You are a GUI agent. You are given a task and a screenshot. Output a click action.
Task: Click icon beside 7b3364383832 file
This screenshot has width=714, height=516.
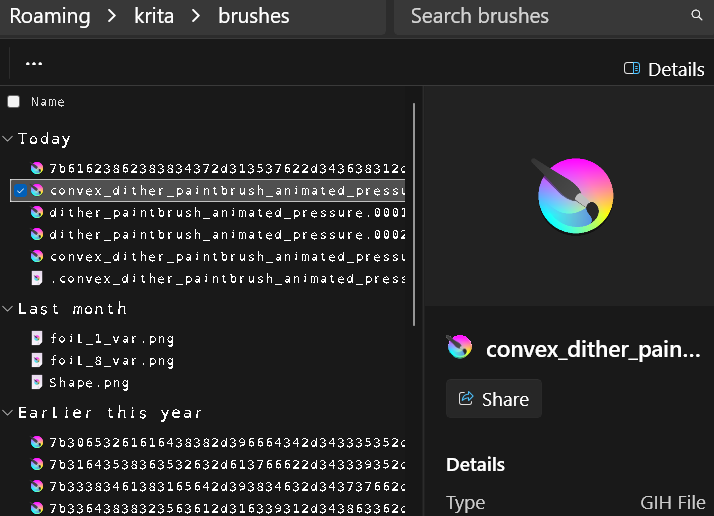click(x=37, y=508)
